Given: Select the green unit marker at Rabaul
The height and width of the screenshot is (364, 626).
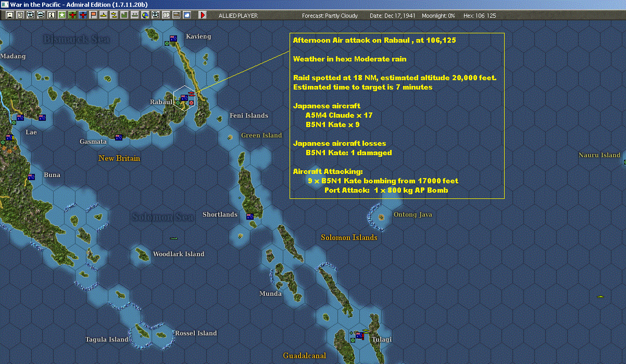Looking at the screenshot, I should pyautogui.click(x=178, y=103).
